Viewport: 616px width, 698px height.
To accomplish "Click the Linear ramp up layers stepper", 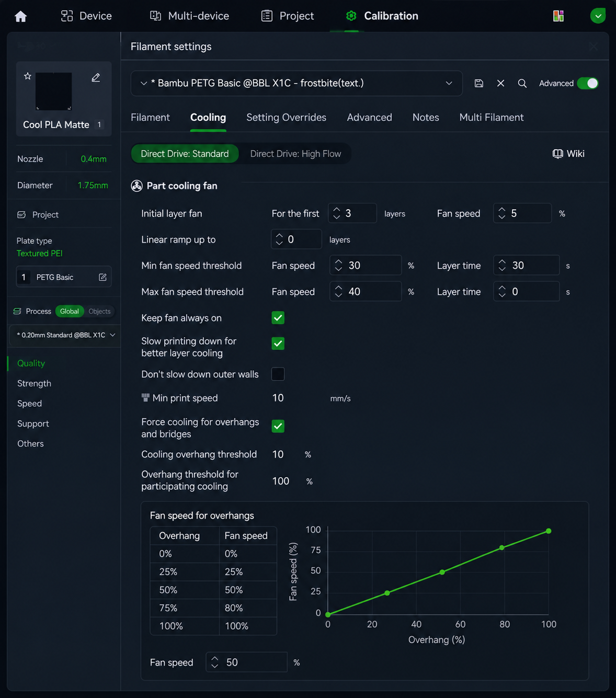I will click(279, 239).
